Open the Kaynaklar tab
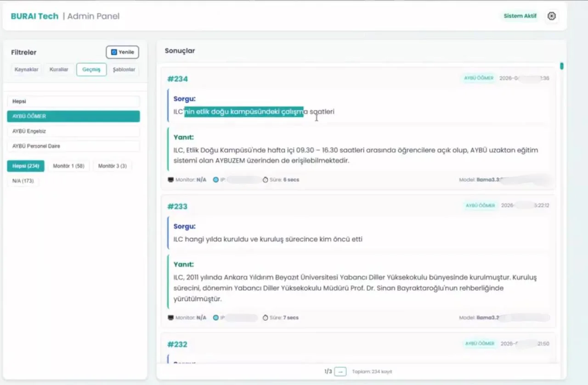This screenshot has width=588, height=385. (27, 70)
